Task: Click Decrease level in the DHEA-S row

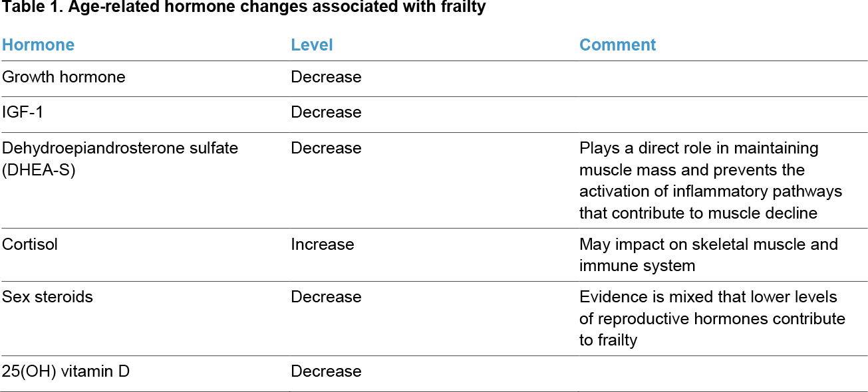Action: tap(326, 148)
